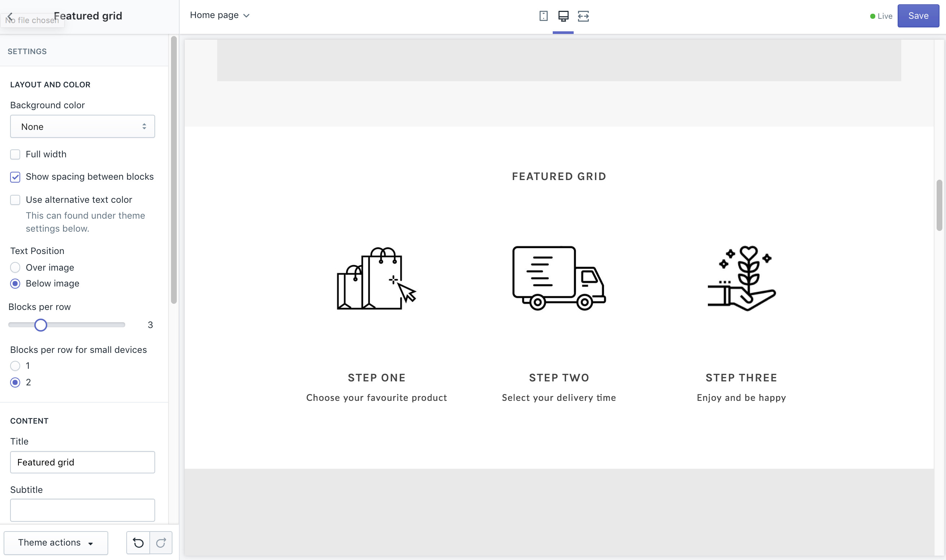Open the Background color dropdown
The image size is (946, 560).
(x=82, y=126)
